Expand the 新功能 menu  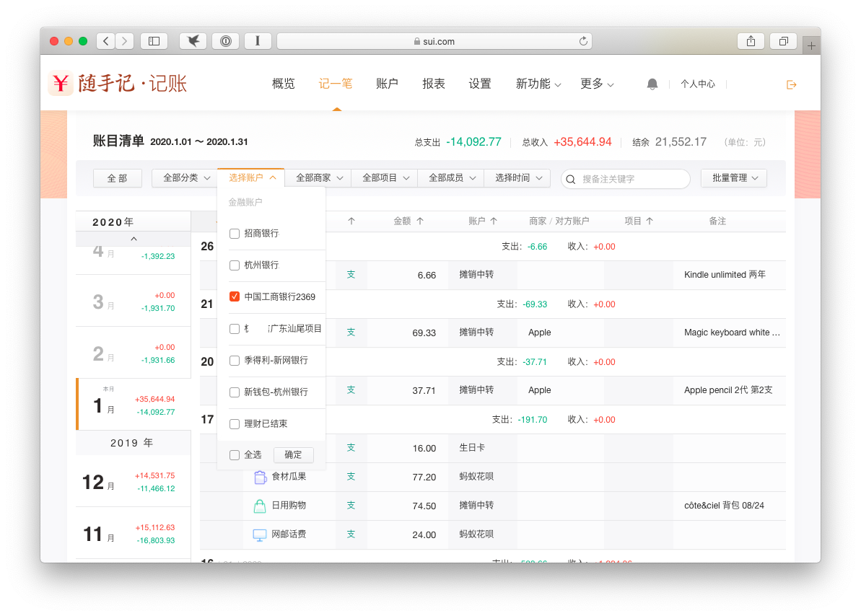(x=538, y=84)
